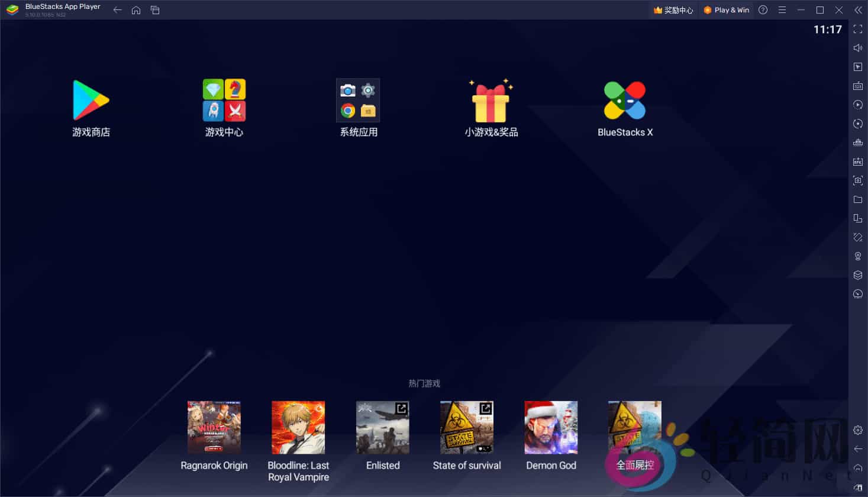Open the 奖励中心 rewards center
This screenshot has height=497, width=868.
(x=673, y=10)
